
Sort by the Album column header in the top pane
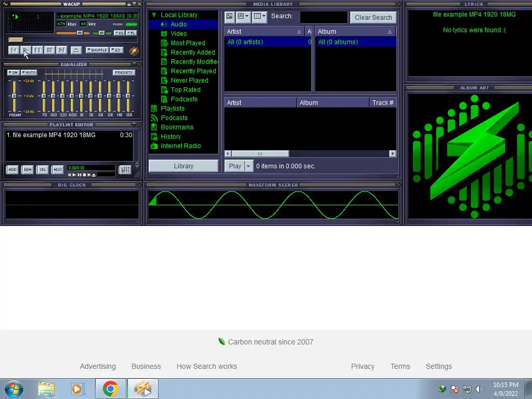pos(355,32)
